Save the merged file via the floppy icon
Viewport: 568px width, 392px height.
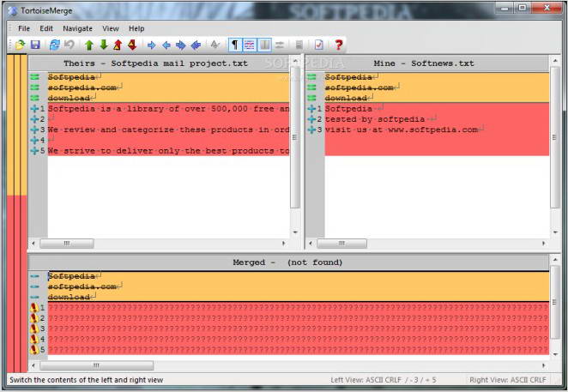coord(35,45)
